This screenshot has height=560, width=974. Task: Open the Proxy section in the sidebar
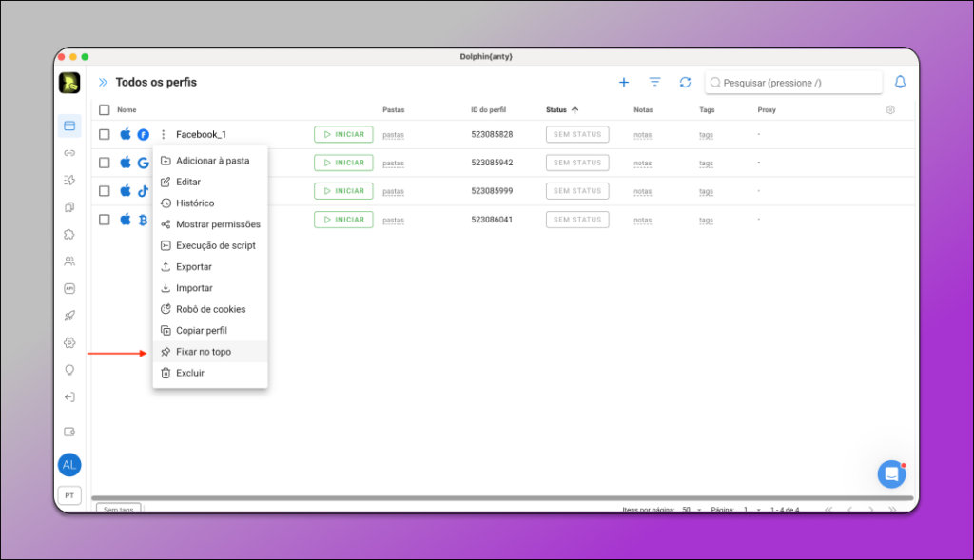point(69,152)
